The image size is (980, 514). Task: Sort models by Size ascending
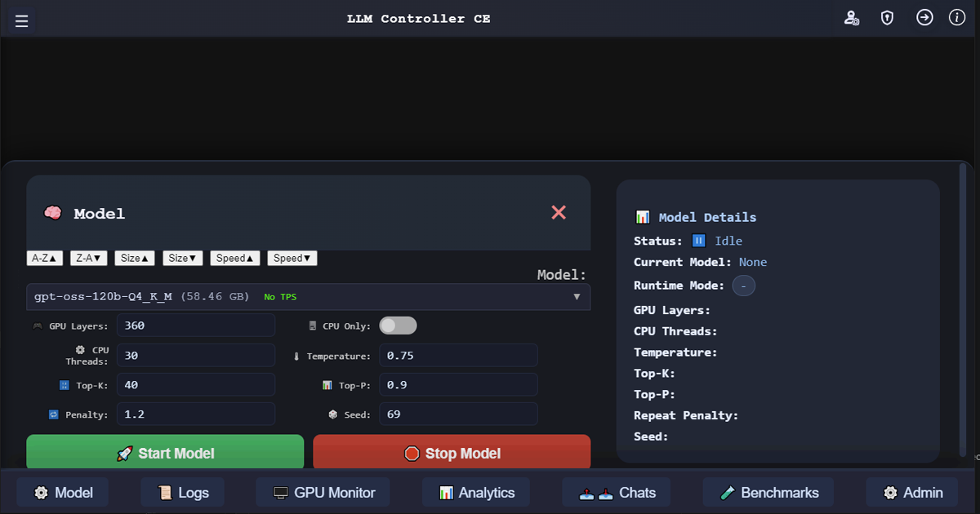click(135, 258)
